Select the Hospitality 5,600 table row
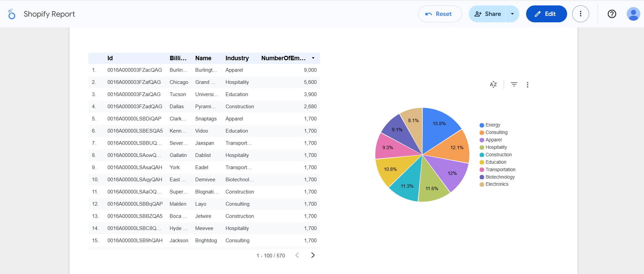644x274 pixels. (204, 82)
